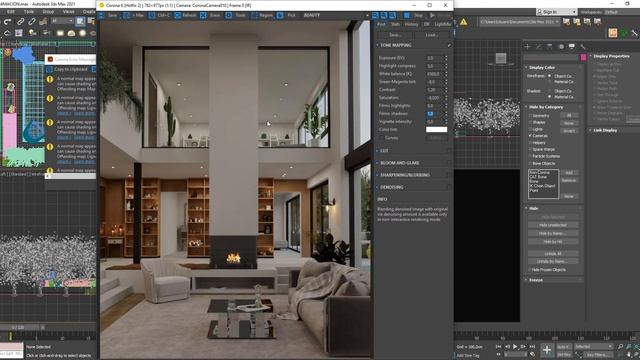The image size is (640, 360).
Task: Switch to the Post tab
Action: 381,24
